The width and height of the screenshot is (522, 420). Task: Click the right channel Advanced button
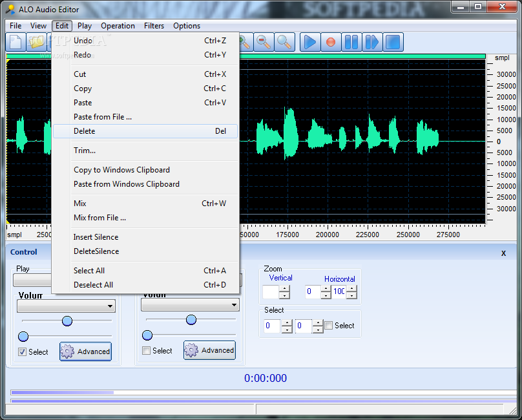tap(209, 350)
